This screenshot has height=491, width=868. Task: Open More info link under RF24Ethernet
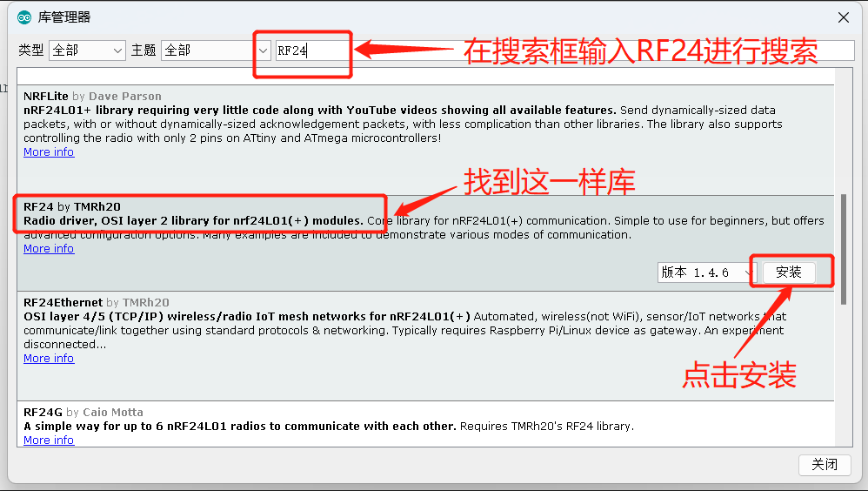(49, 359)
